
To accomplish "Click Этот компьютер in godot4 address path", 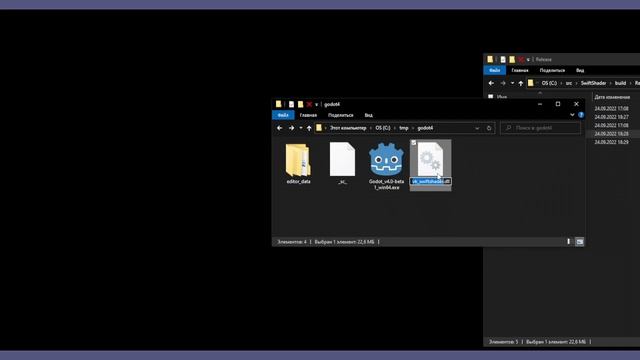I will 348,128.
